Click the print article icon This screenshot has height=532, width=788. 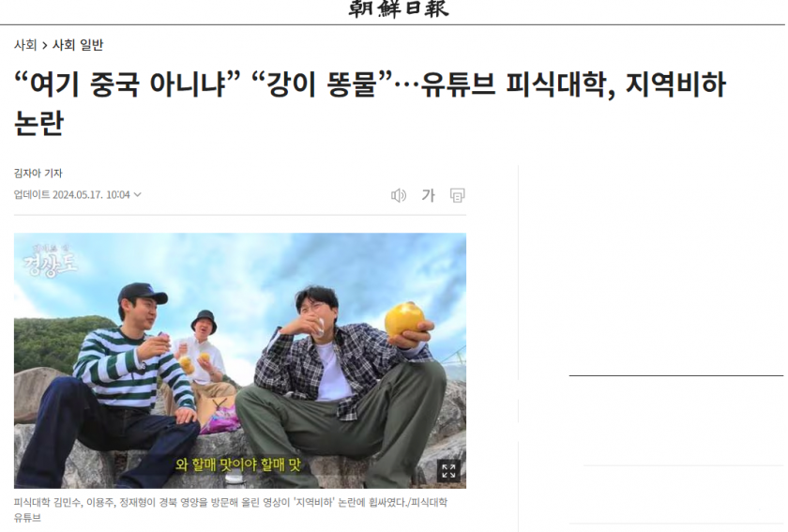(x=458, y=195)
